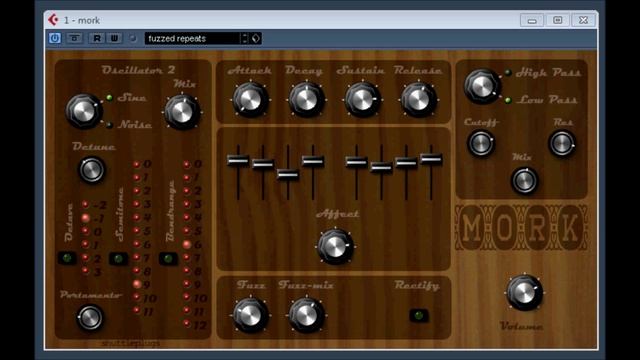Select the Low Pass filter LED
This screenshot has width=640, height=360.
pyautogui.click(x=508, y=100)
